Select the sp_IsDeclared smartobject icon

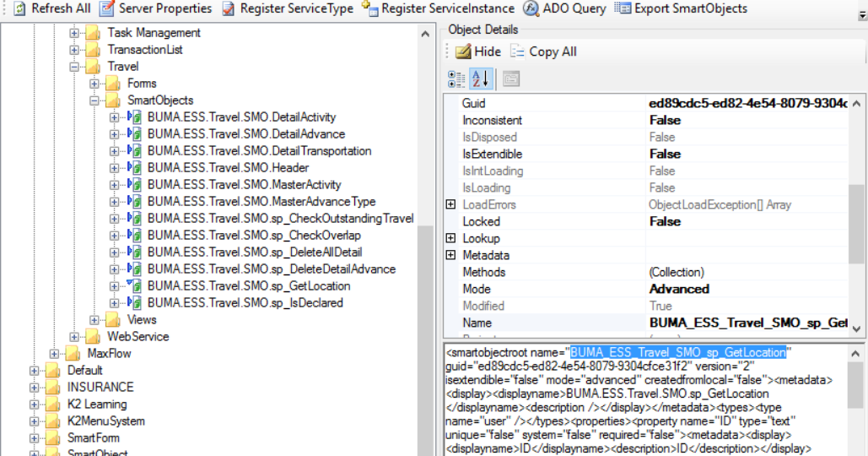click(x=134, y=303)
